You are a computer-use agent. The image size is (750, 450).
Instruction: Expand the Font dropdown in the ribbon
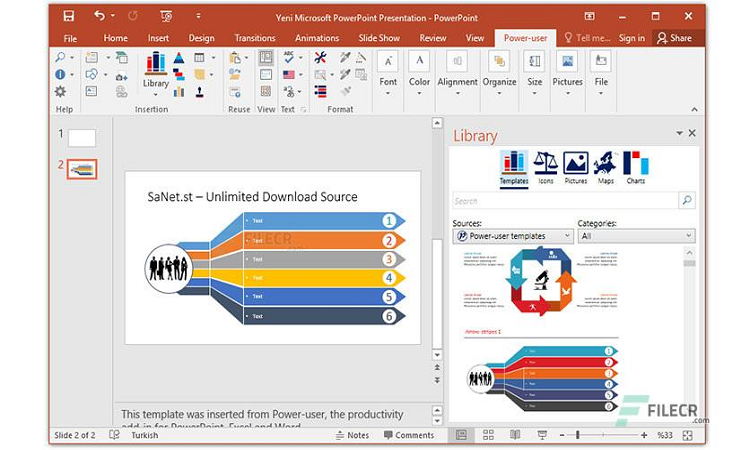(x=388, y=70)
